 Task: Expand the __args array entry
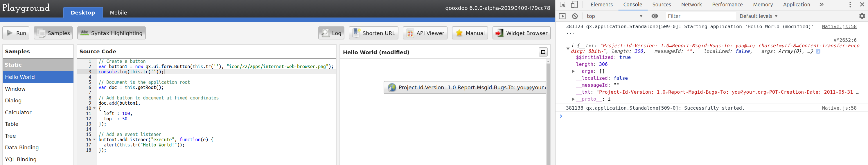coord(573,71)
